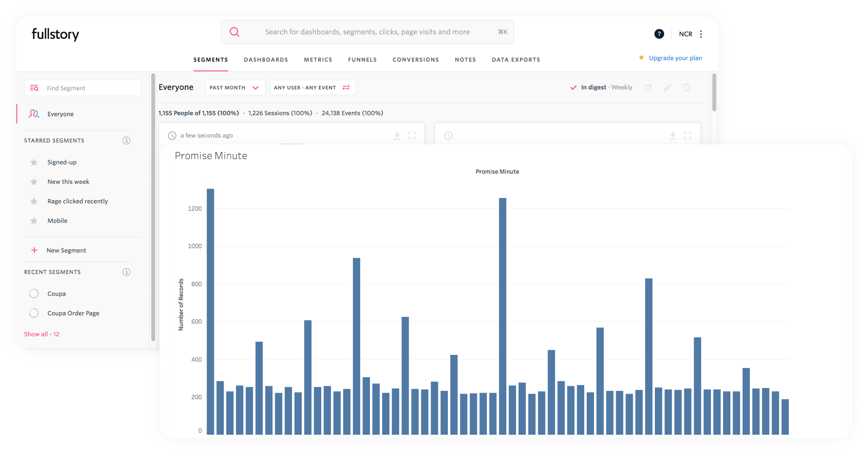Edit the digest settings with the pencil icon

668,87
